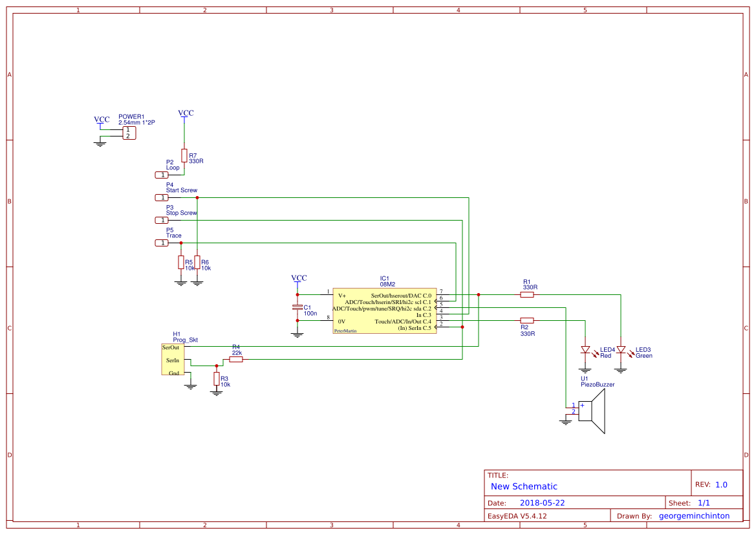Screen dimensions: 756x535
Task: Select resistor R6 symbol
Action: click(x=197, y=263)
